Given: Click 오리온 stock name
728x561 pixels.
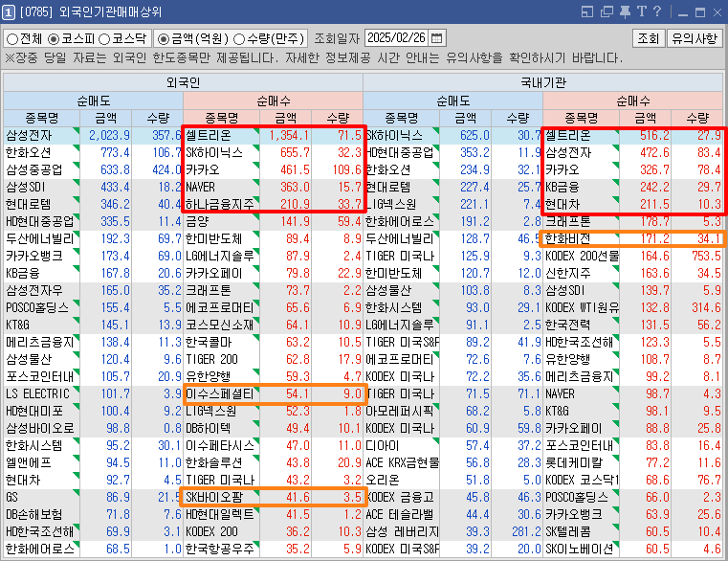Looking at the screenshot, I should (382, 480).
